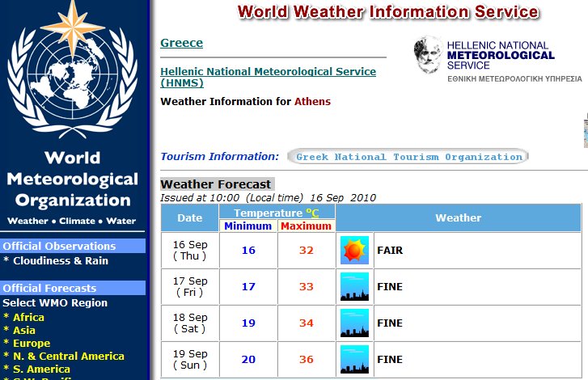Screen dimensions: 588x380
Task: Open the °C temperature unit link
Action: [x=312, y=213]
